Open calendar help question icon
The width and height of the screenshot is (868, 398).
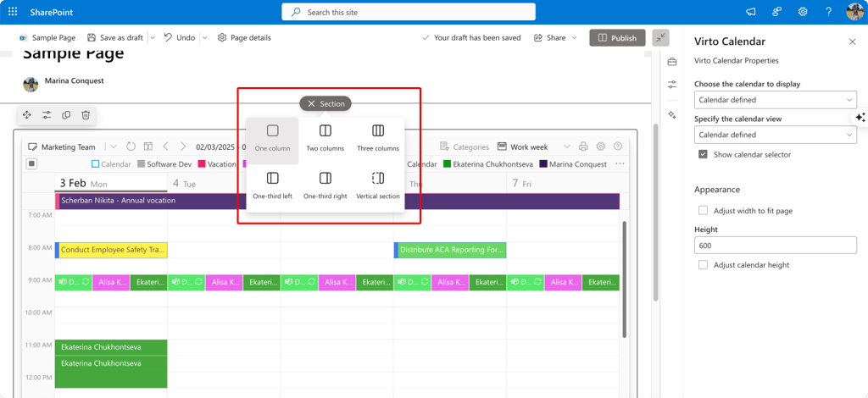coord(618,146)
